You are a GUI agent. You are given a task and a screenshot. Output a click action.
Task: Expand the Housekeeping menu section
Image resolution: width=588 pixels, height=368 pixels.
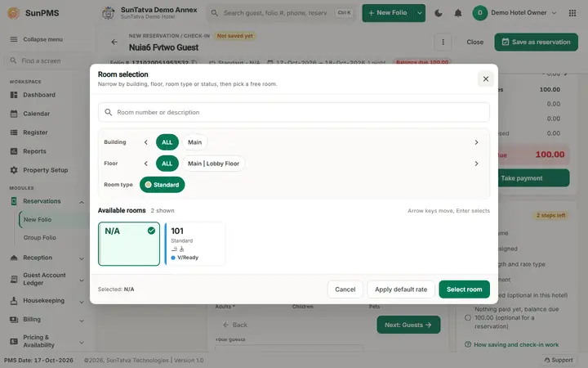82,302
